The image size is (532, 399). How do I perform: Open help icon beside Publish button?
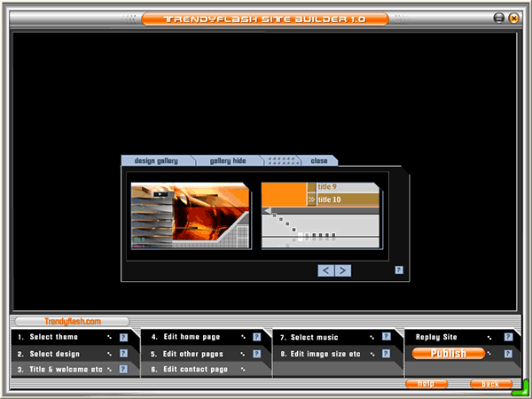click(x=508, y=354)
